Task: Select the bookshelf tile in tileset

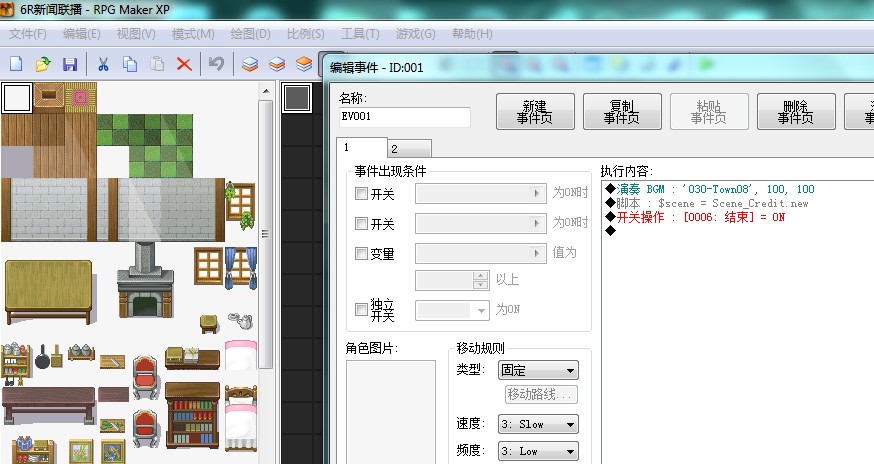Action: [x=192, y=415]
